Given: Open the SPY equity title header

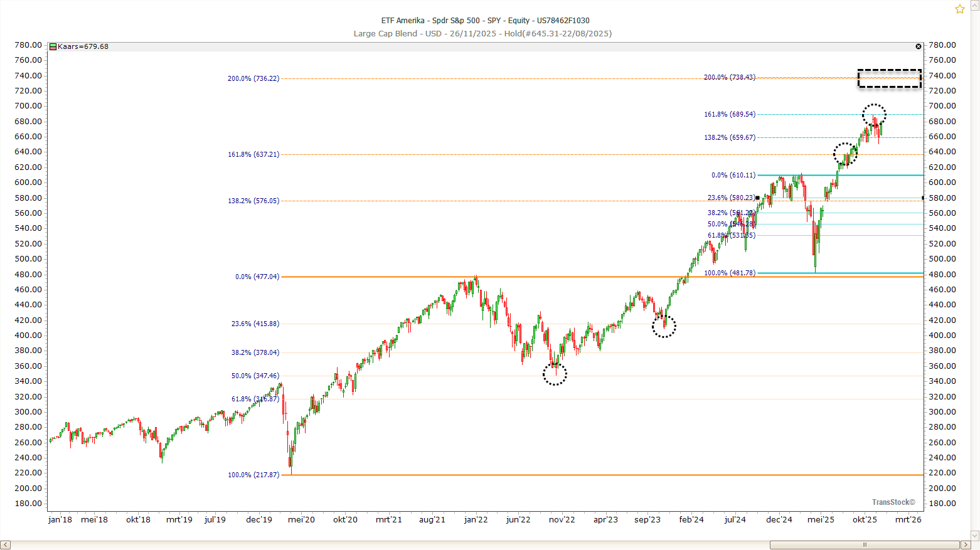Looking at the screenshot, I should [x=484, y=20].
